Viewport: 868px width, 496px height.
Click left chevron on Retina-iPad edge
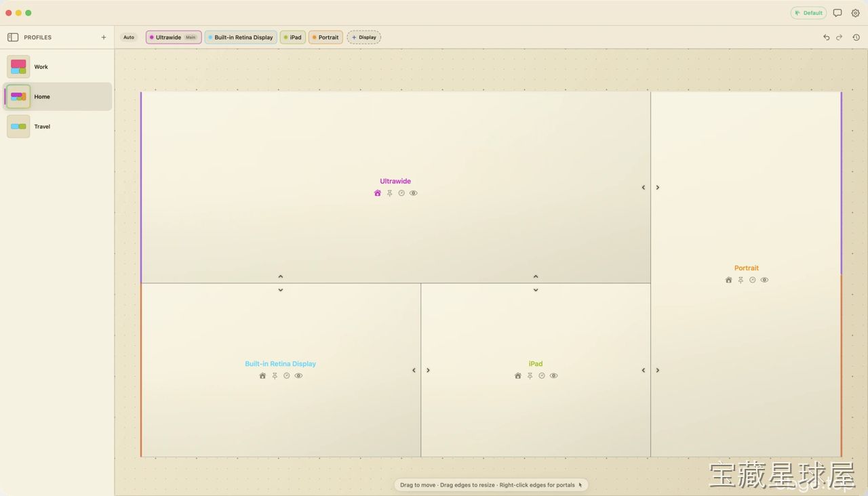(414, 371)
